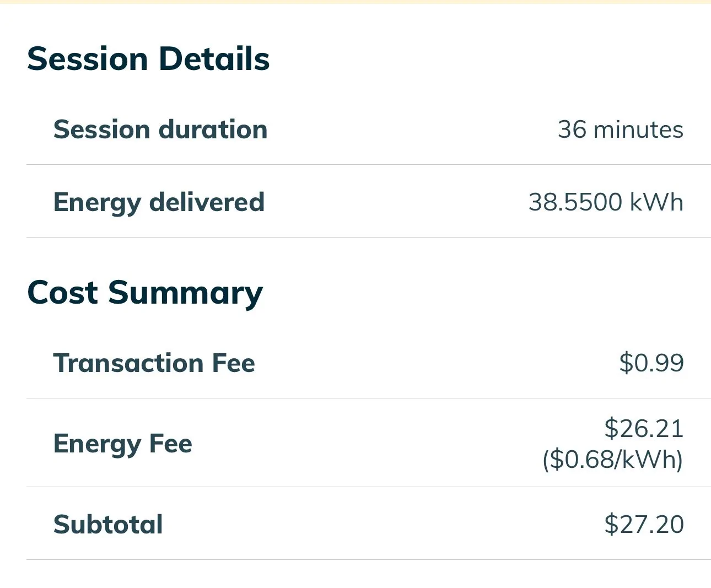Tap the 36 minutes value
This screenshot has height=588, width=711.
[x=621, y=130]
